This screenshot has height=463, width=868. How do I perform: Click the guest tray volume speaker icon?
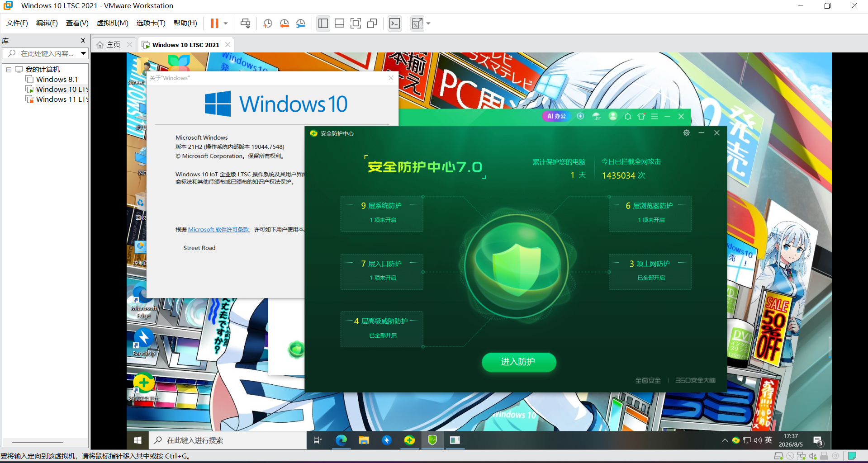pos(758,440)
